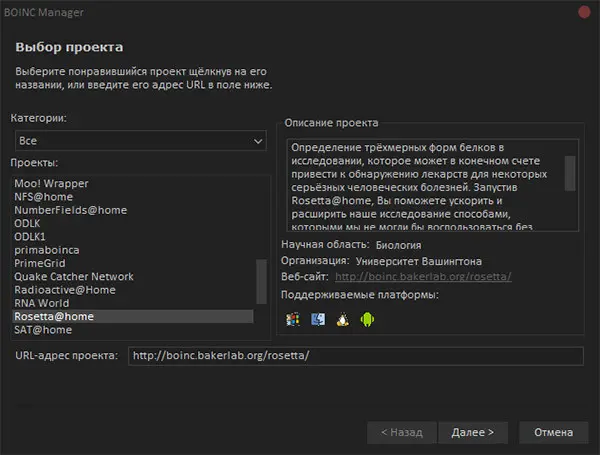Select Moo! Wrapper from the projects list

(x=51, y=184)
